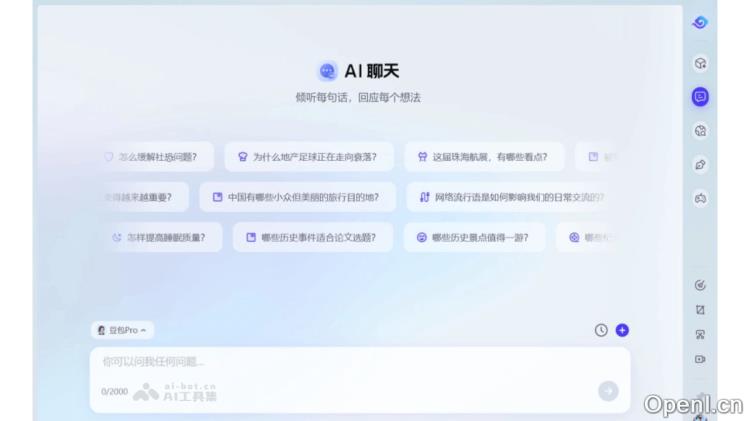Viewport: 750px width, 421px height.
Task: Select suggestion 中国有哪些小众但美丽的旅行目的地?
Action: [298, 197]
